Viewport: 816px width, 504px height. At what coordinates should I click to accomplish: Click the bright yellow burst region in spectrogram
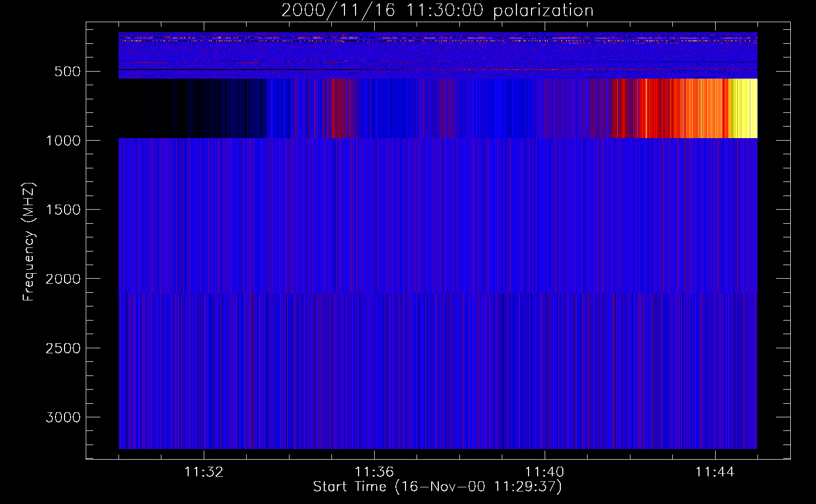pyautogui.click(x=743, y=108)
